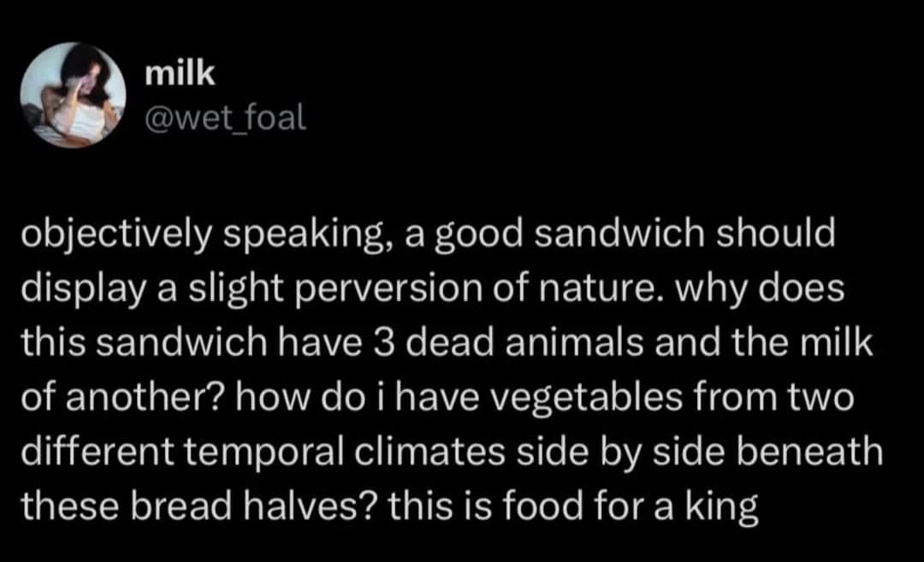Click the profile picture avatar
The height and width of the screenshot is (562, 924).
tap(73, 95)
